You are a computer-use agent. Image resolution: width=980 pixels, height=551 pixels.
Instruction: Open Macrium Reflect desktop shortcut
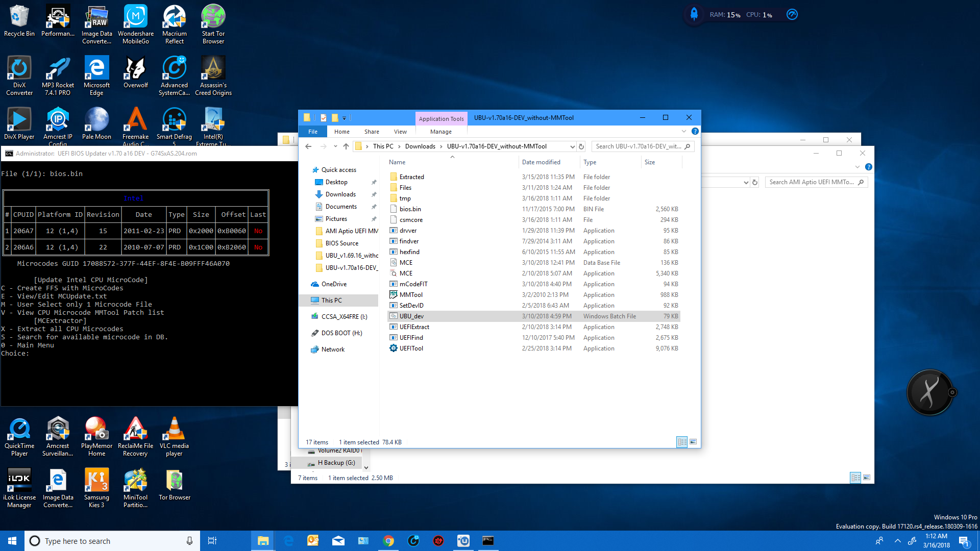click(175, 24)
